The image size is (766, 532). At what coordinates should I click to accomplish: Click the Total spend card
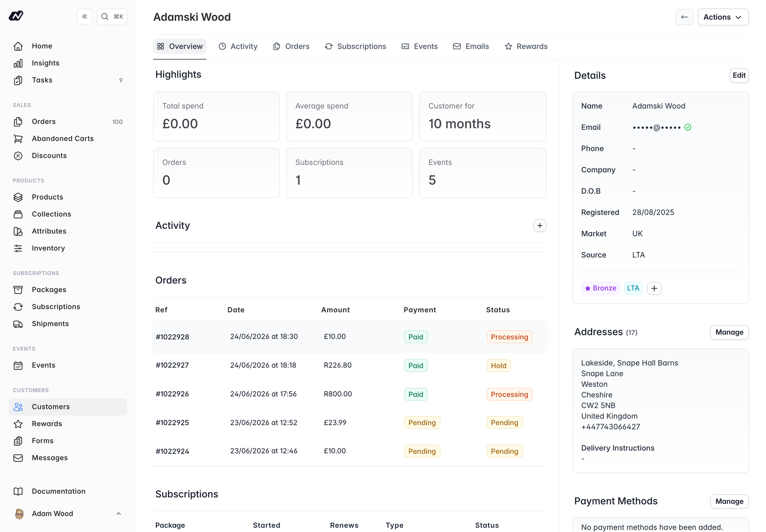click(216, 117)
